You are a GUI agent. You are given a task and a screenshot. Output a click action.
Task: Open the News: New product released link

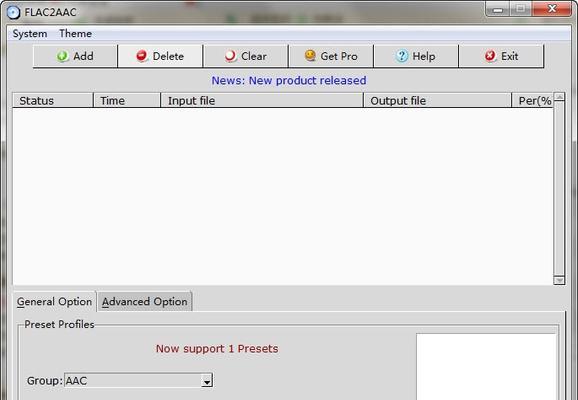point(289,80)
